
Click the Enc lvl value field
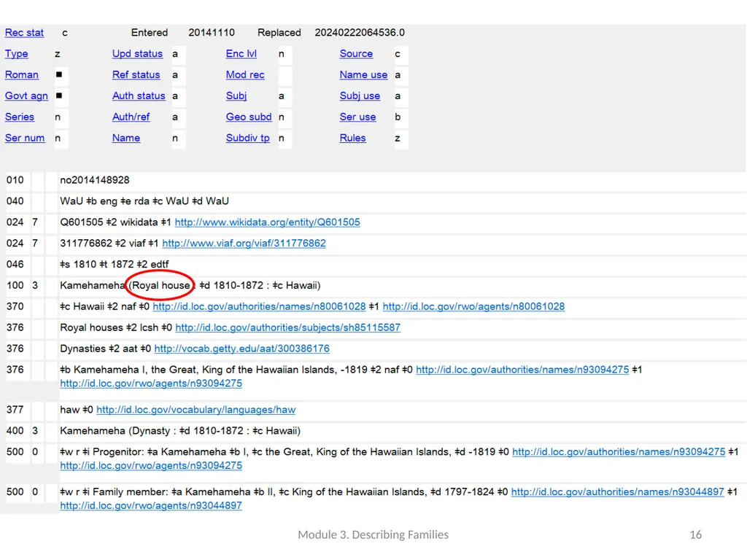[285, 54]
